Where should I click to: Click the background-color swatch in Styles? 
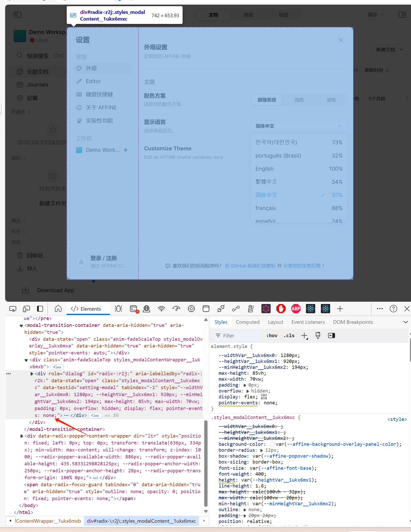(272, 444)
